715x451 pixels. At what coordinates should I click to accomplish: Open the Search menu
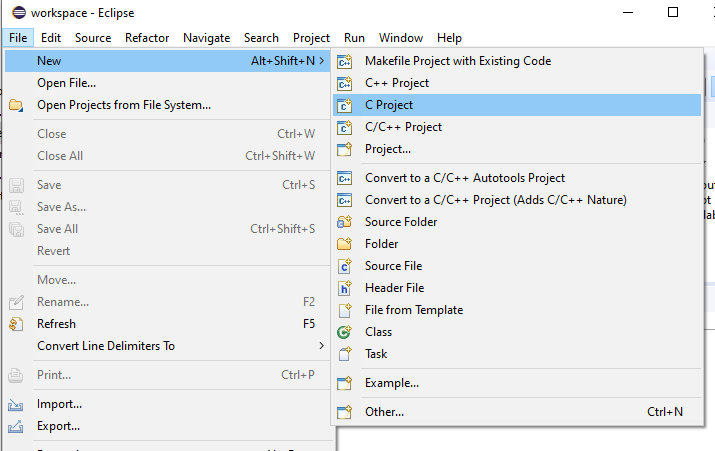[x=261, y=38]
